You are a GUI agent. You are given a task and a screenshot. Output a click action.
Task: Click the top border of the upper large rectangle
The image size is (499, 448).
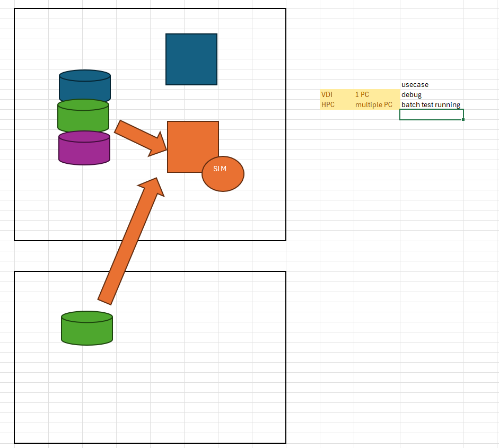[150, 8]
